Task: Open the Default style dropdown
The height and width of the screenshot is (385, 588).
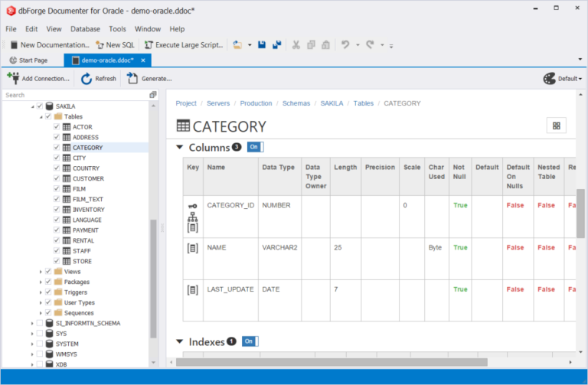Action: (x=563, y=79)
